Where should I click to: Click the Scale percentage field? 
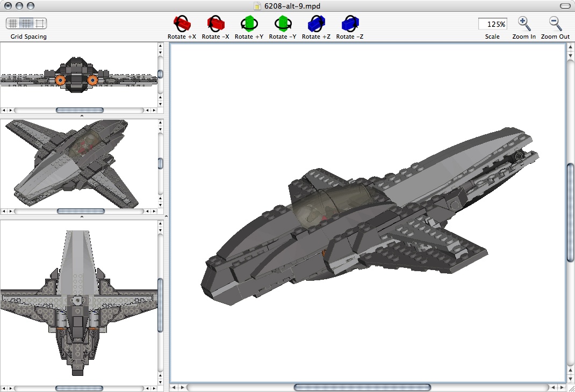tap(492, 24)
